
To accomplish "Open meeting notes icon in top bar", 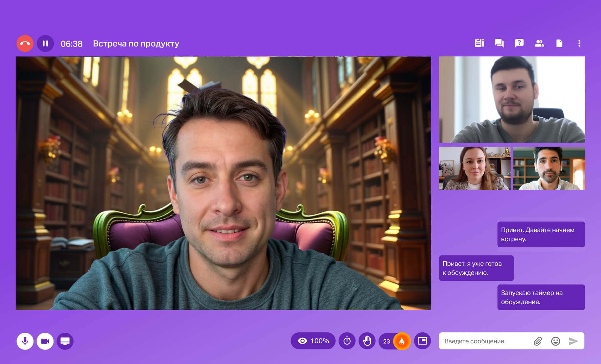I will tap(479, 43).
